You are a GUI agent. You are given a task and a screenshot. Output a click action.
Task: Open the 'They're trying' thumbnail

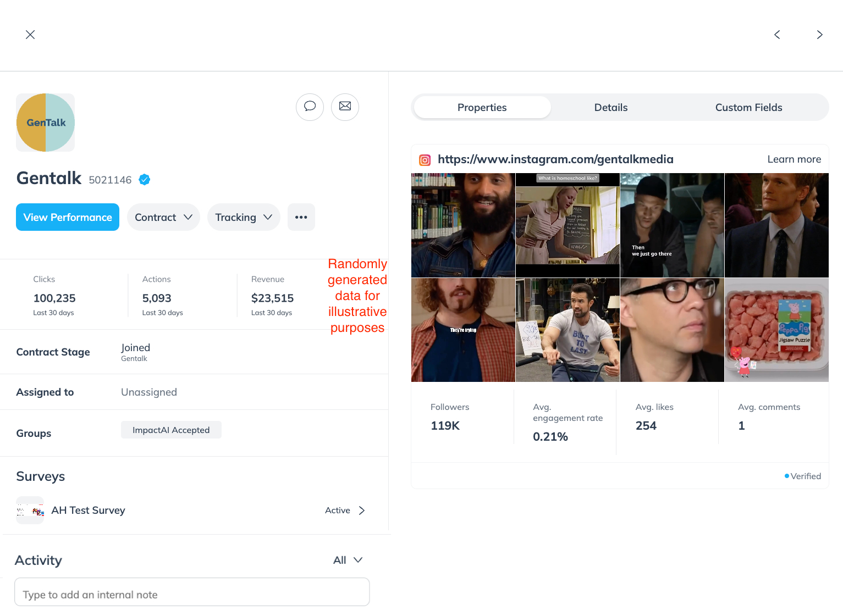(463, 330)
